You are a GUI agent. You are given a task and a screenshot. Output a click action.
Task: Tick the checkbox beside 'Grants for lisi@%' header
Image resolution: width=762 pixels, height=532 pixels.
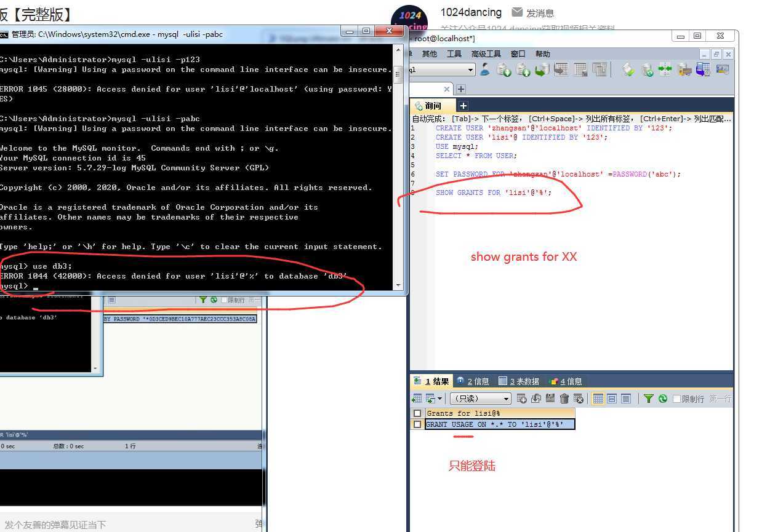(x=418, y=413)
